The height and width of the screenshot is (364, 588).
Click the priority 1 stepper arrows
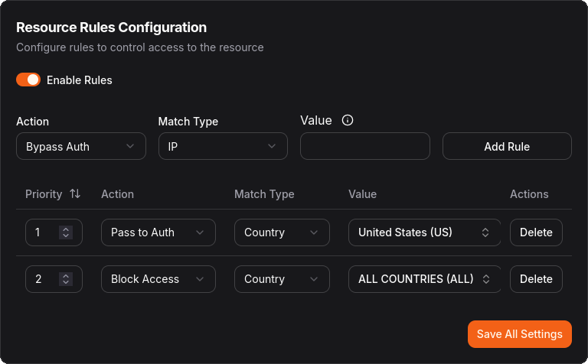[67, 232]
